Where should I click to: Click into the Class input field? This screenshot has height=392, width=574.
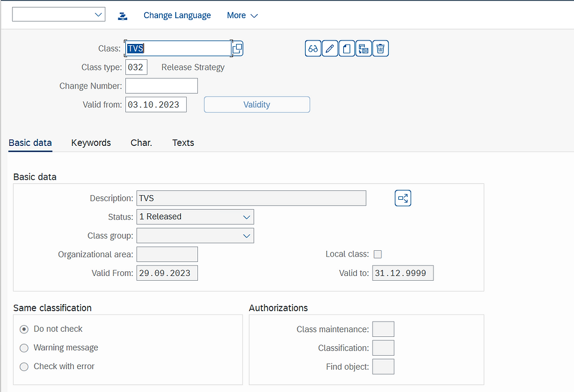click(x=178, y=49)
